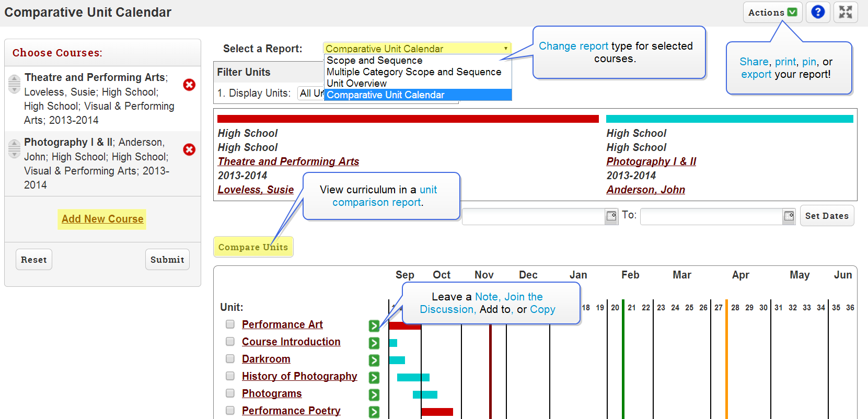Click the green arrow beside Performance Art
This screenshot has height=419, width=868.
pos(374,326)
